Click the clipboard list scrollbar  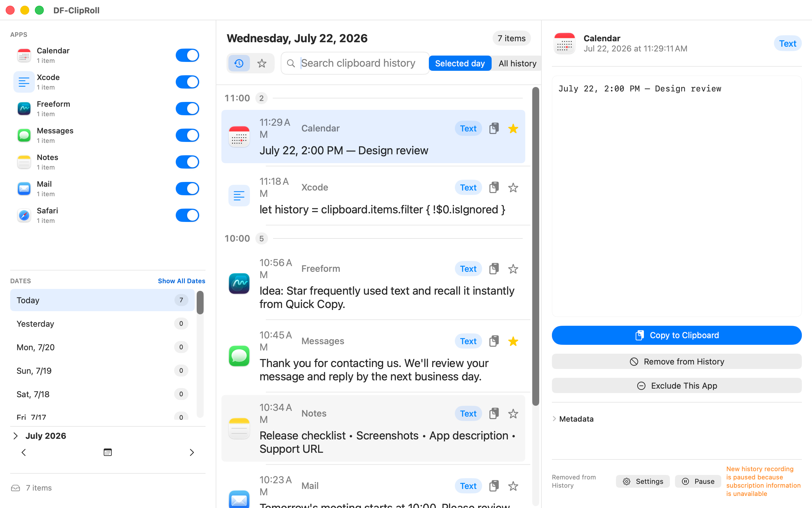tap(535, 246)
